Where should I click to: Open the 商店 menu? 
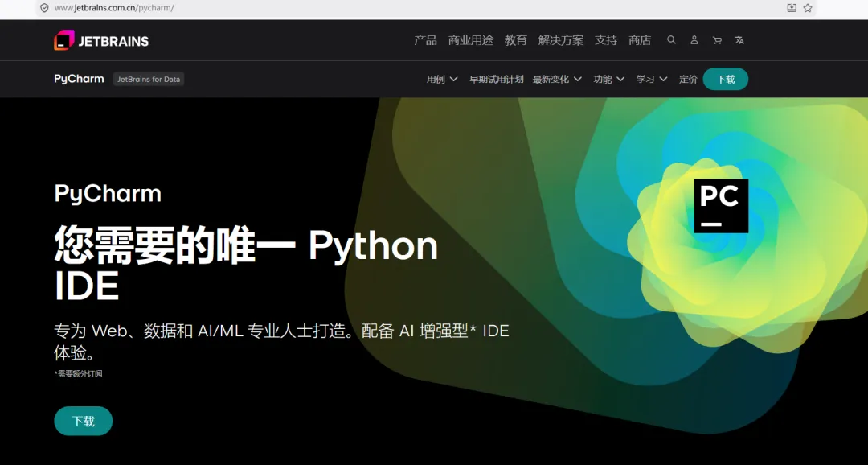click(x=640, y=40)
